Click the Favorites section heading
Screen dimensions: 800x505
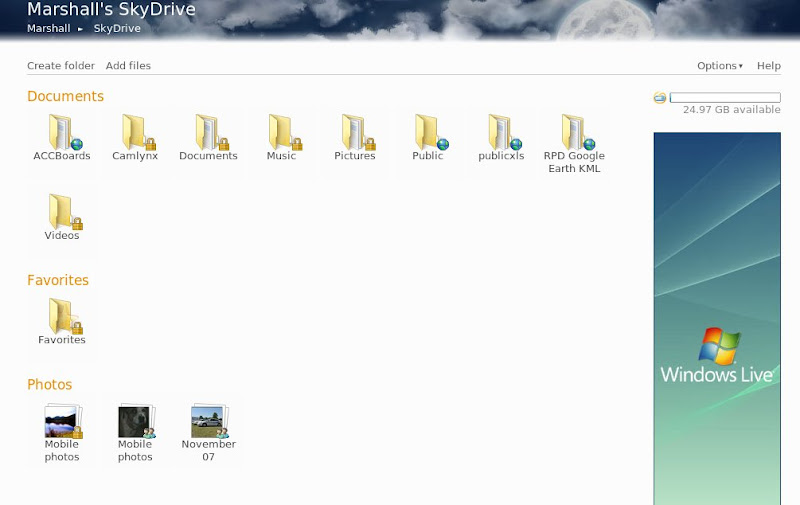click(58, 280)
